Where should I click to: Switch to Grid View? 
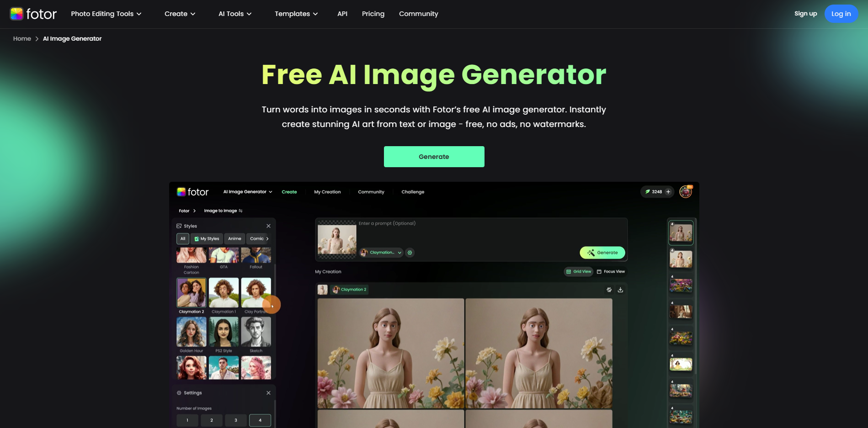pyautogui.click(x=579, y=271)
